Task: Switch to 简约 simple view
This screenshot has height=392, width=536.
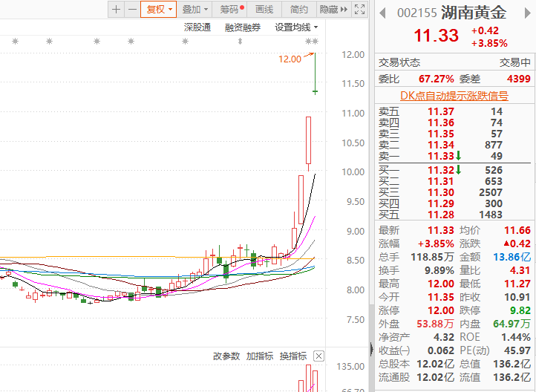Action: (x=299, y=10)
